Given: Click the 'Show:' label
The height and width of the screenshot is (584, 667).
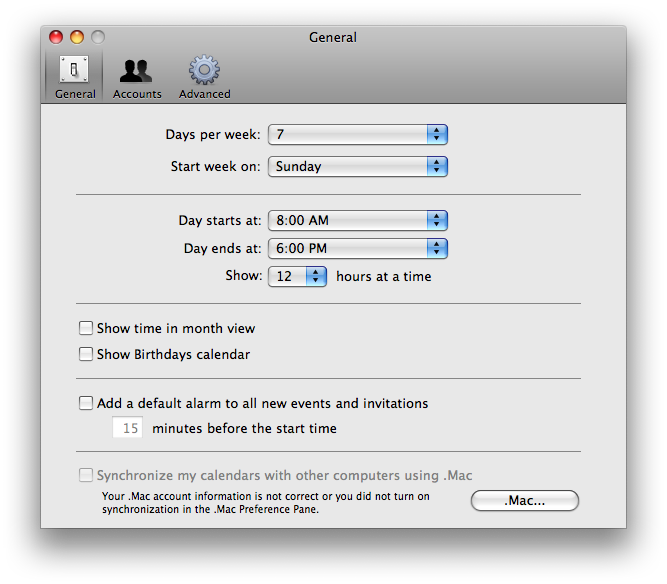Looking at the screenshot, I should (x=244, y=276).
